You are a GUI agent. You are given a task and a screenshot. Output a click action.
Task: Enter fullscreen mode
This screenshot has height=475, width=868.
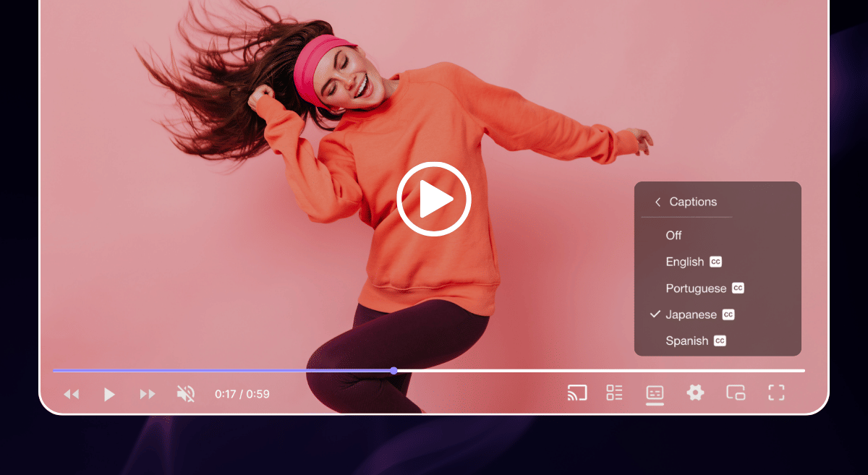point(776,393)
